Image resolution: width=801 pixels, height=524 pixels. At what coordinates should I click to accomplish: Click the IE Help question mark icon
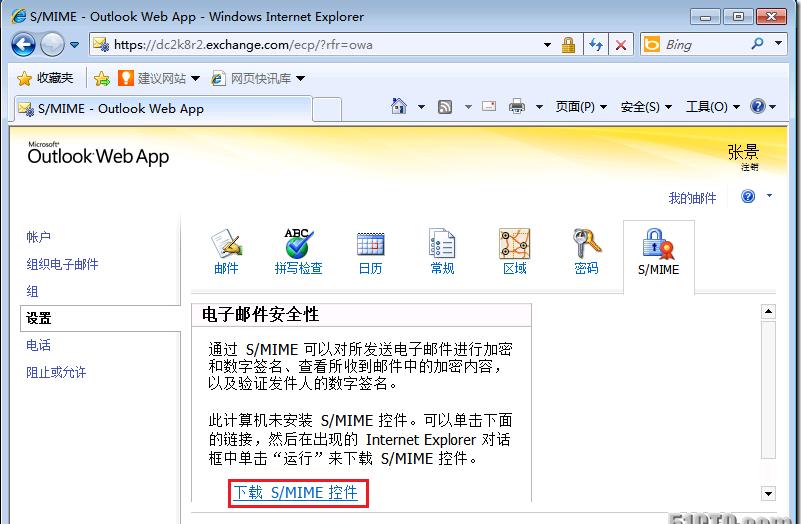[x=758, y=106]
